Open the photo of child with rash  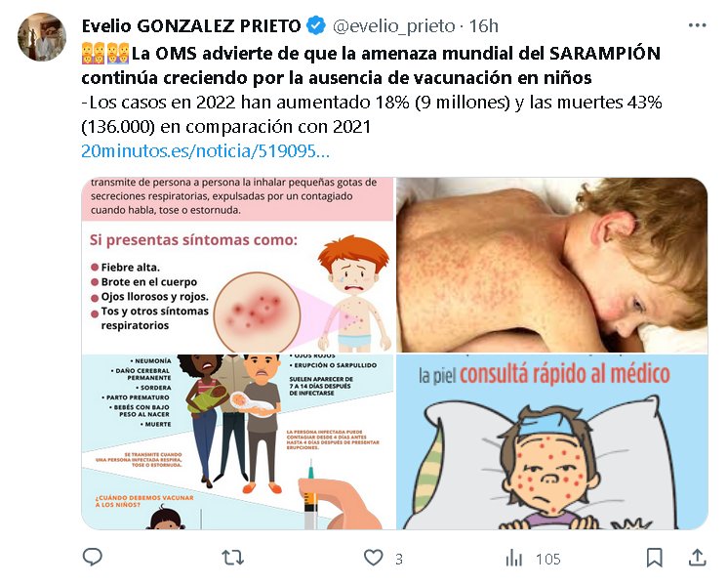(x=552, y=265)
